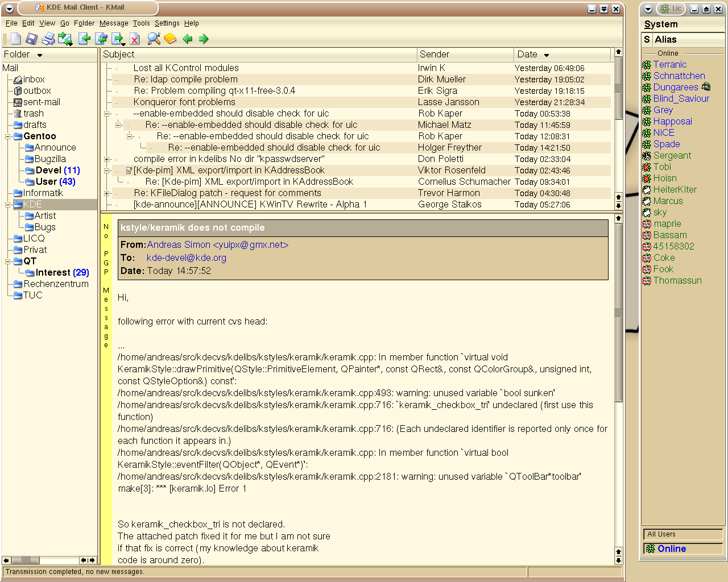
Task: Click the Delete message icon with red X
Action: click(x=135, y=39)
